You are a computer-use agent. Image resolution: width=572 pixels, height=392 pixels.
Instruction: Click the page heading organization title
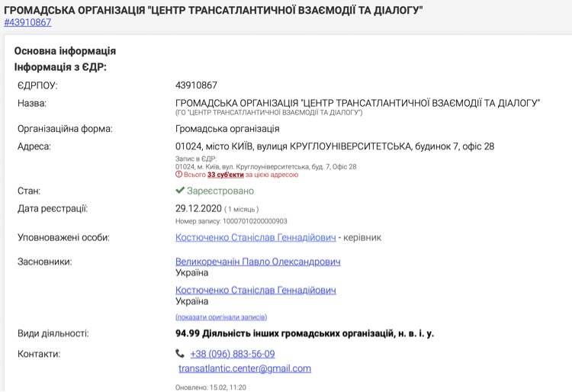pyautogui.click(x=214, y=10)
